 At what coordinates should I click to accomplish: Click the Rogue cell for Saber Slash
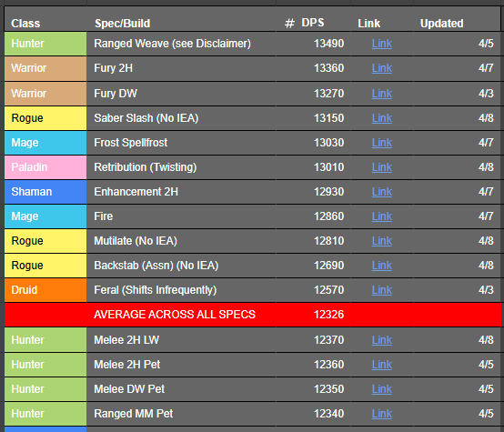[45, 118]
